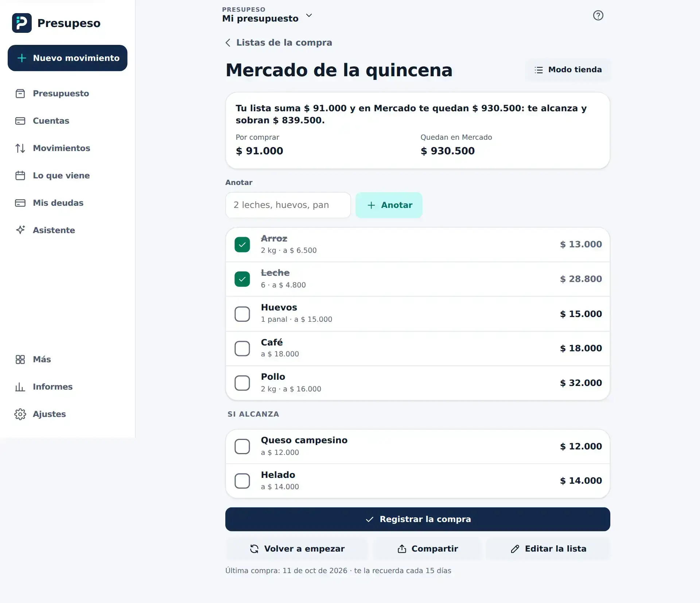Open Ajustes settings
The image size is (700, 603).
(67, 414)
